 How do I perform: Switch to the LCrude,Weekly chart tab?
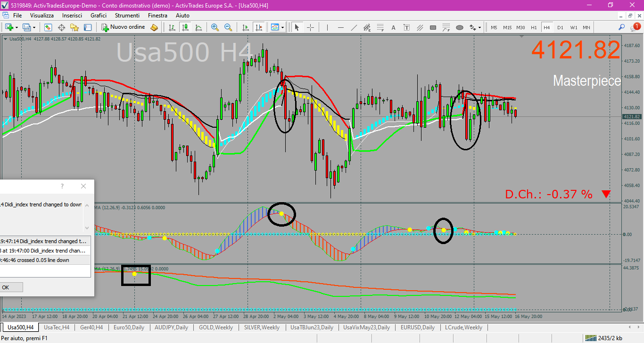tap(463, 327)
